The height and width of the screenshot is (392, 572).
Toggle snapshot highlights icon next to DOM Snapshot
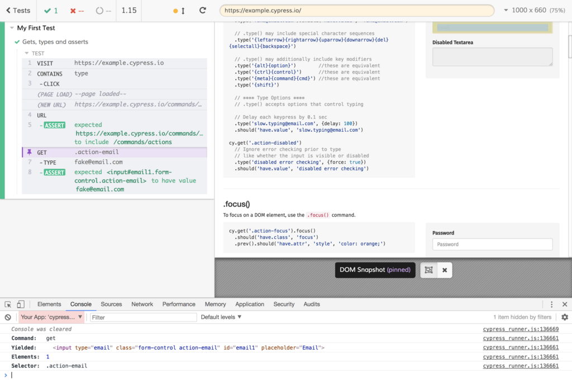click(428, 270)
